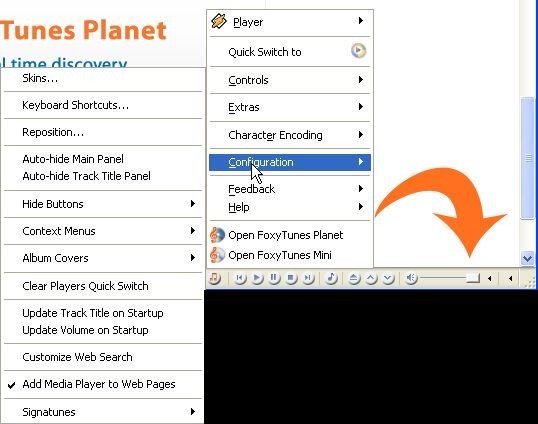The image size is (538, 424).
Task: Open Keyboard Shortcuts... settings
Action: click(103, 105)
